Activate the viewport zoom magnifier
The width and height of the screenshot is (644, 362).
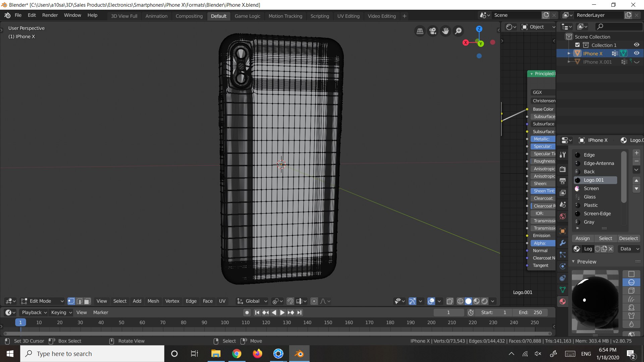(x=458, y=31)
